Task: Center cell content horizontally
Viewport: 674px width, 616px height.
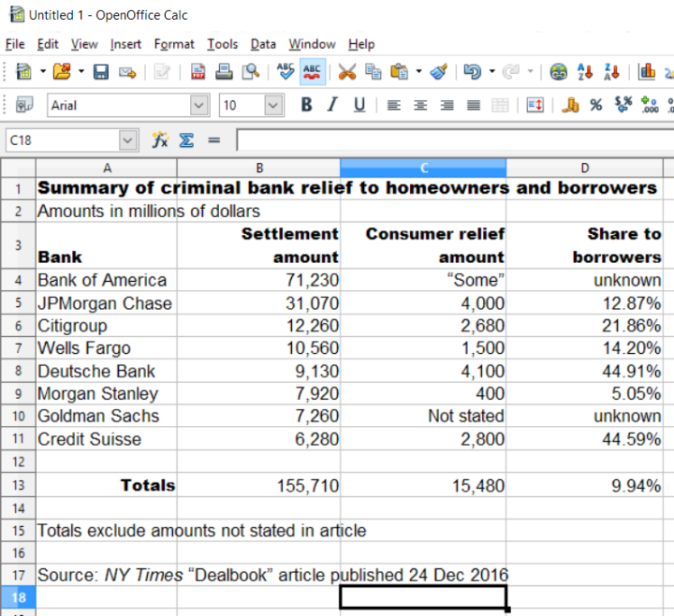Action: pos(420,105)
